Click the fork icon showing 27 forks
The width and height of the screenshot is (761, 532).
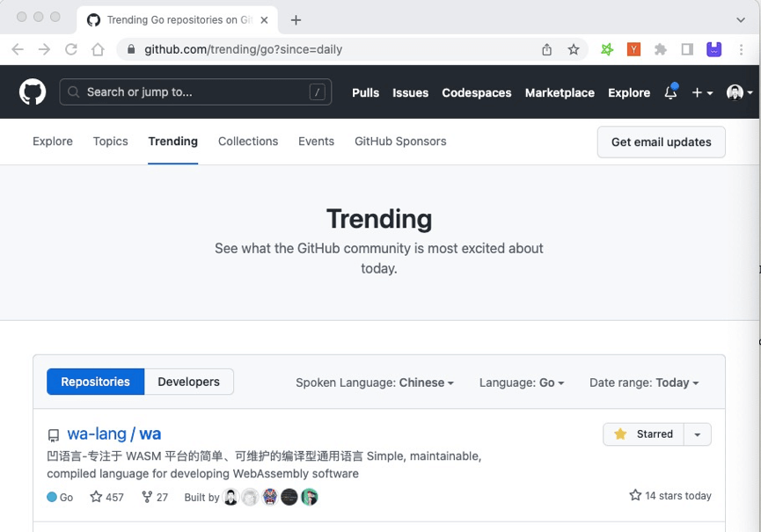click(145, 497)
